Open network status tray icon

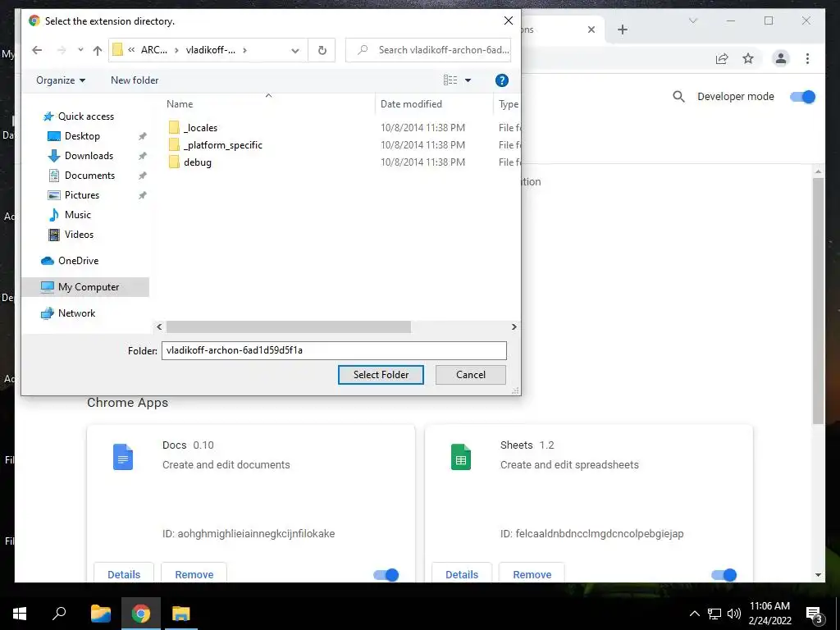pos(714,614)
